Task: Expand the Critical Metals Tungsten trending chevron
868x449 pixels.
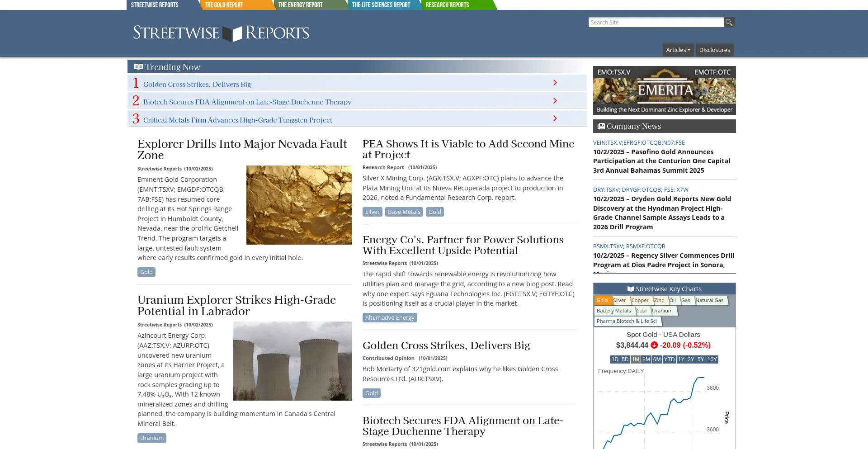Action: click(x=555, y=118)
